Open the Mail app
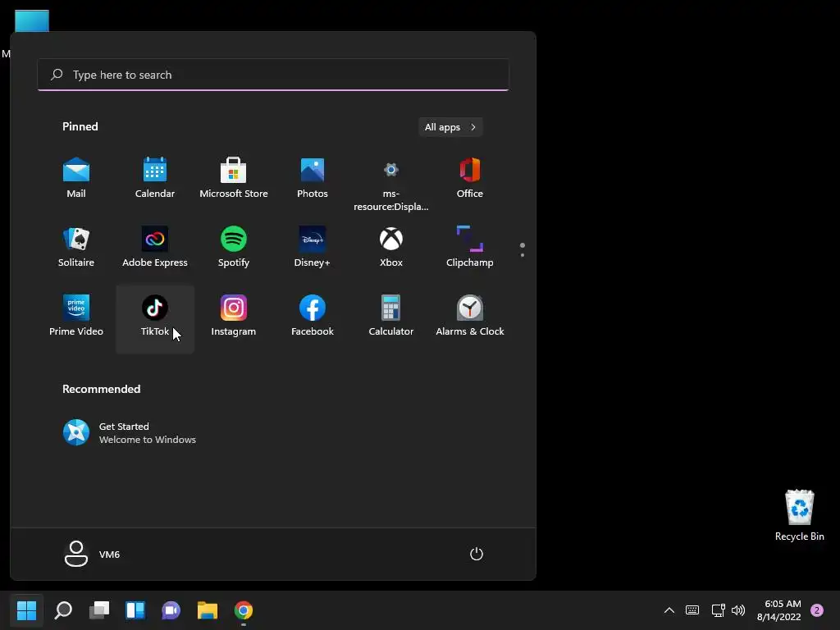840x630 pixels. 76,179
